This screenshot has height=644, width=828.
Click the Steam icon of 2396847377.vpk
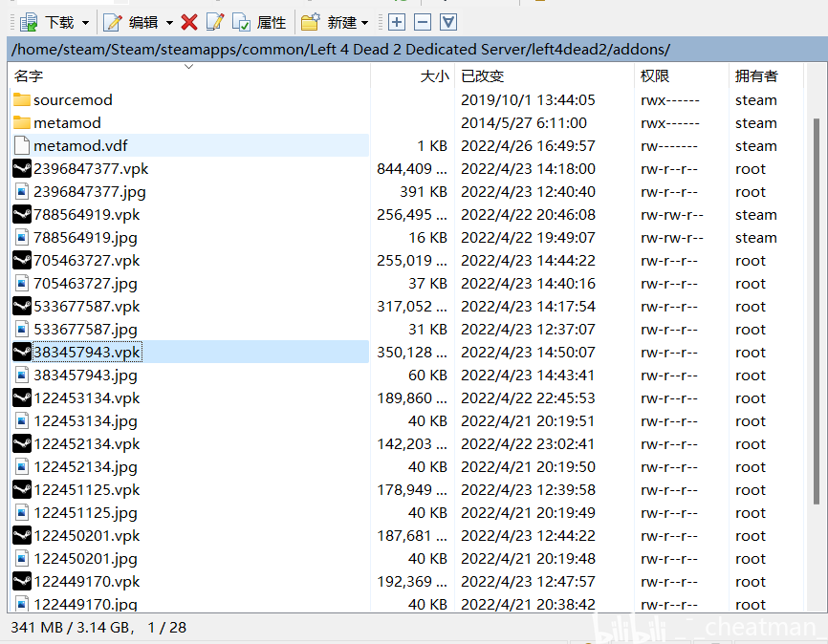[22, 168]
